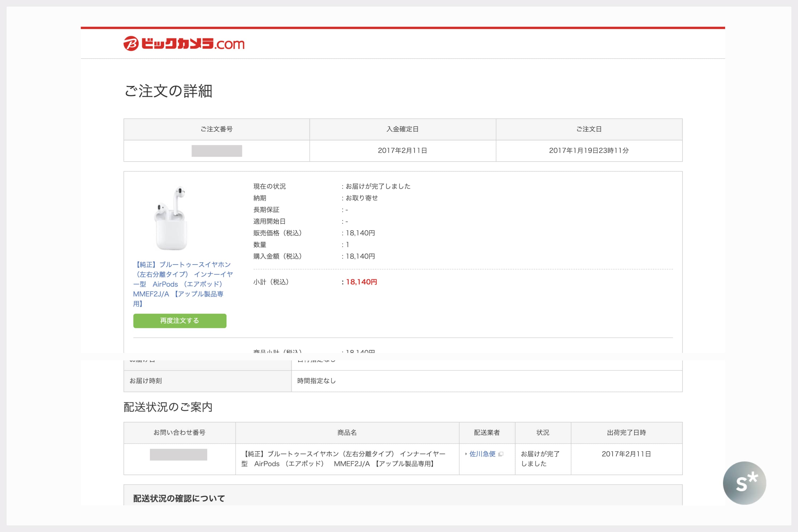Screen dimensions: 798x532
Task: Click the 入金確定日 column header
Action: pos(402,129)
